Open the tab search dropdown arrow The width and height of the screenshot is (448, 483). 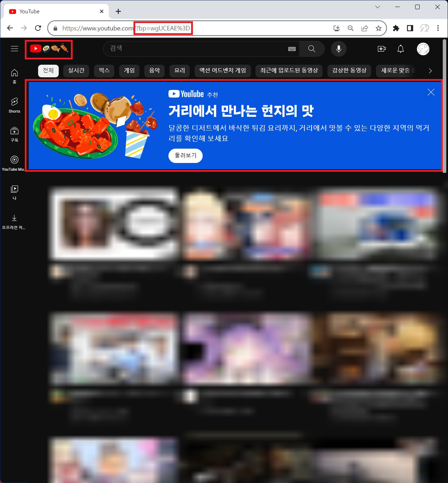coord(377,7)
